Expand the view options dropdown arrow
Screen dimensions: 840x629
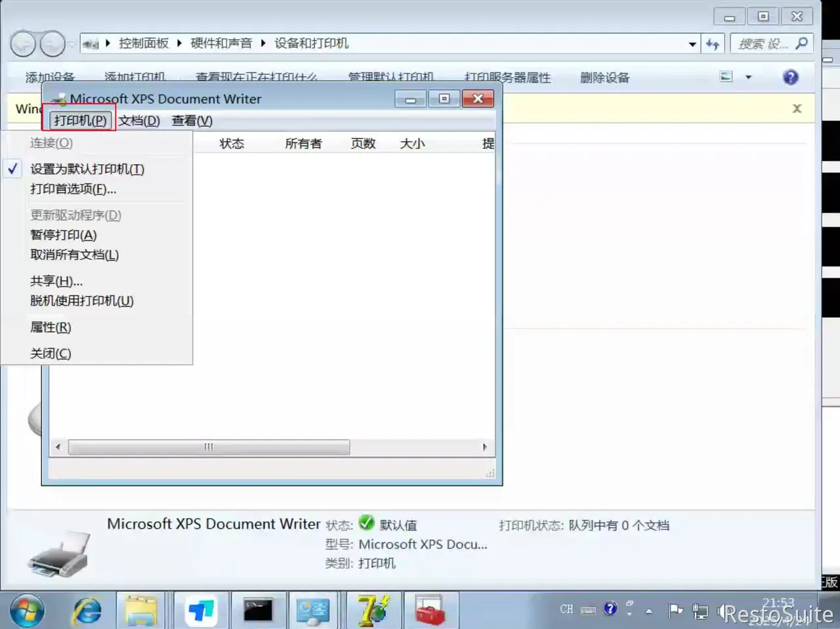748,77
